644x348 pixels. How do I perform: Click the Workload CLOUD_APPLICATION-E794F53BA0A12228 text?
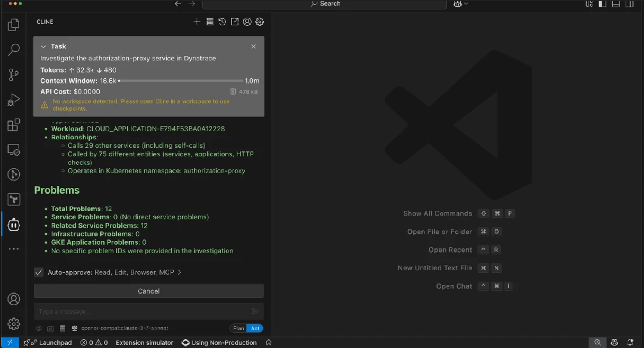coord(138,129)
